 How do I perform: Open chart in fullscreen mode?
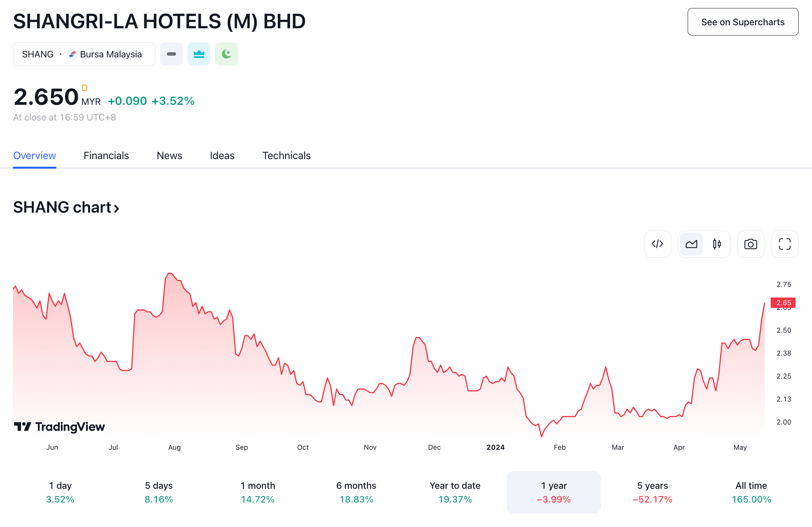784,244
